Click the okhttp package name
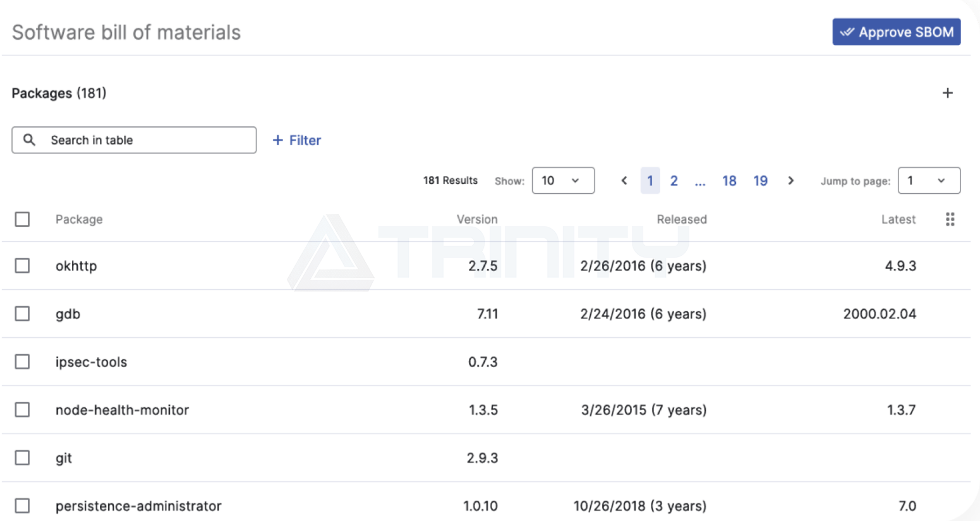 click(x=76, y=266)
